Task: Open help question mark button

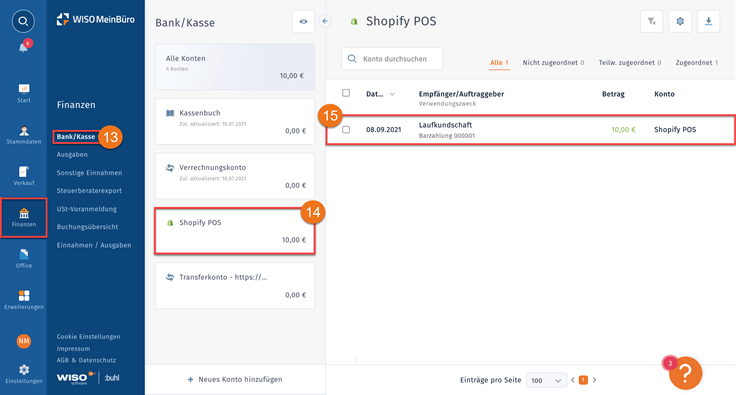Action: 685,373
